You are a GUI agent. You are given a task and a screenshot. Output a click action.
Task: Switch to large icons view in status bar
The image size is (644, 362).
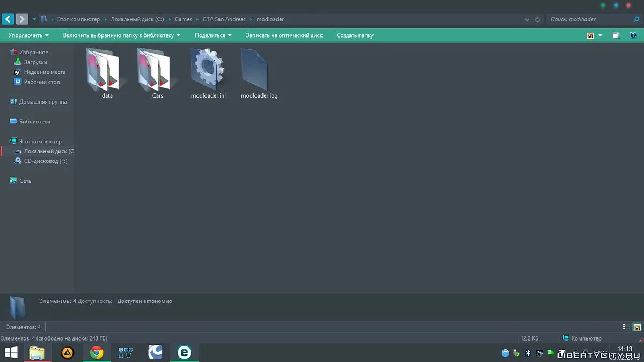pyautogui.click(x=637, y=327)
